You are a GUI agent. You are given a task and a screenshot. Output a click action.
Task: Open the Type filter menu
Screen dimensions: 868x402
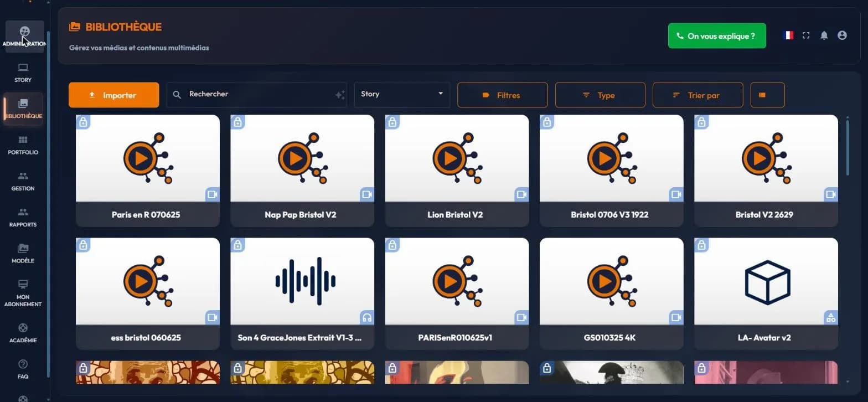[x=600, y=95]
